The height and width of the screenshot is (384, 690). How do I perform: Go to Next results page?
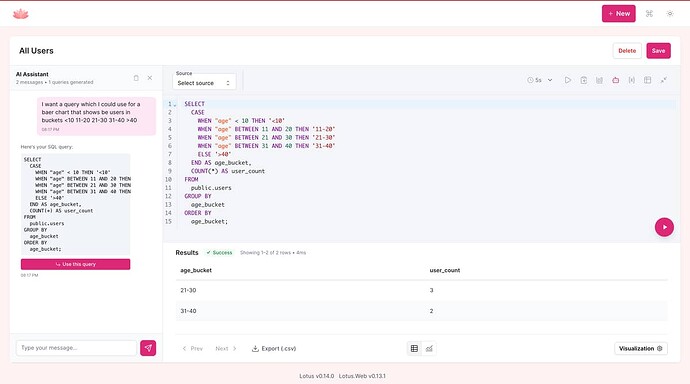click(226, 348)
